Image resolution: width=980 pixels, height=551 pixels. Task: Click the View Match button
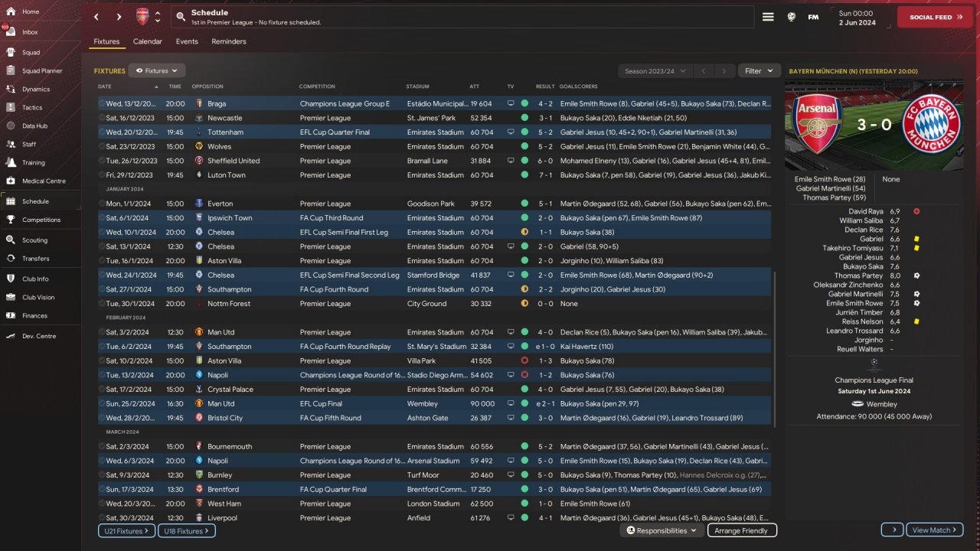point(934,530)
